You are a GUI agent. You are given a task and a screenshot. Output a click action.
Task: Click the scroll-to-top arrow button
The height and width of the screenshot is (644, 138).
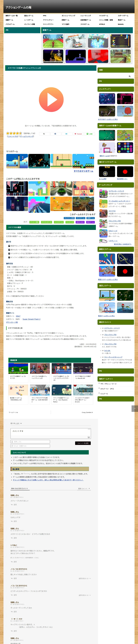[x=135, y=409]
